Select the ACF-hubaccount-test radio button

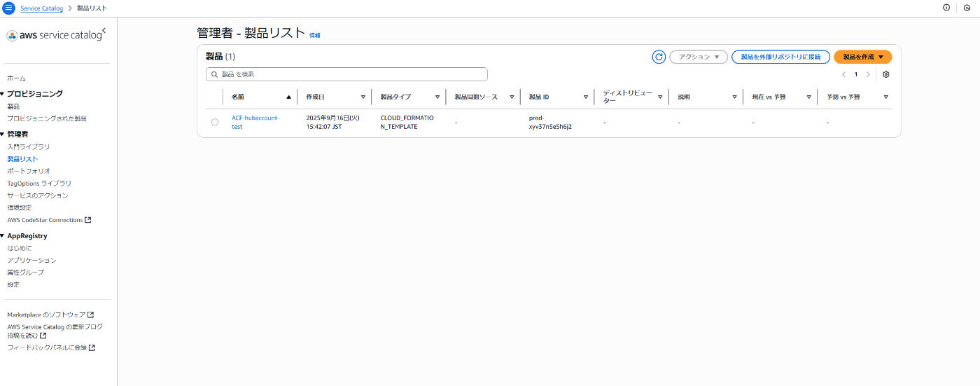tap(215, 122)
